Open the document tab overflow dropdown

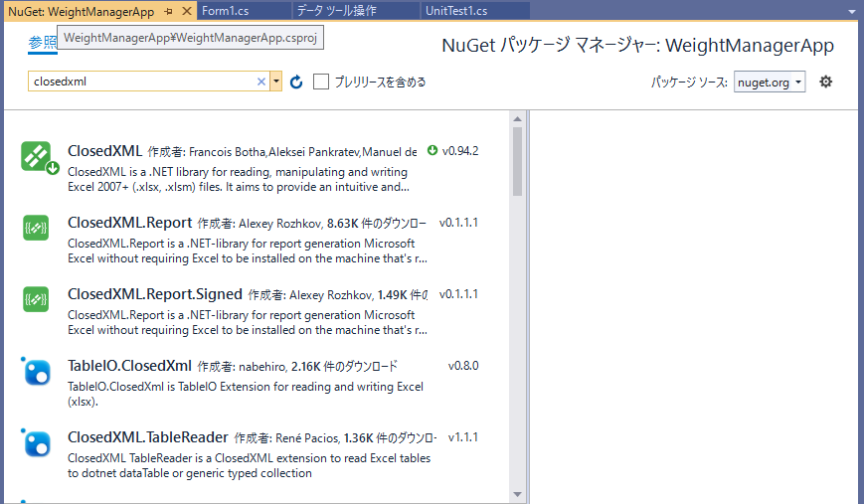pyautogui.click(x=852, y=12)
